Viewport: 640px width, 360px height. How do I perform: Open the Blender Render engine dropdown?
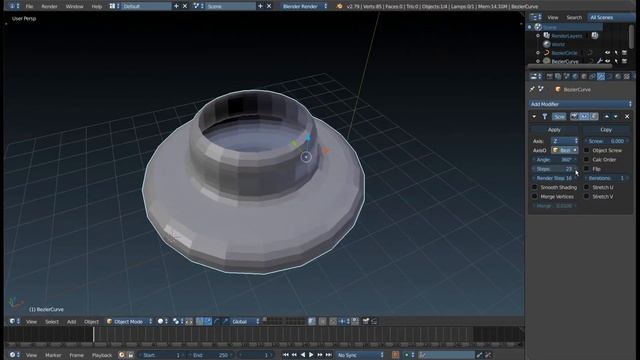(x=304, y=7)
